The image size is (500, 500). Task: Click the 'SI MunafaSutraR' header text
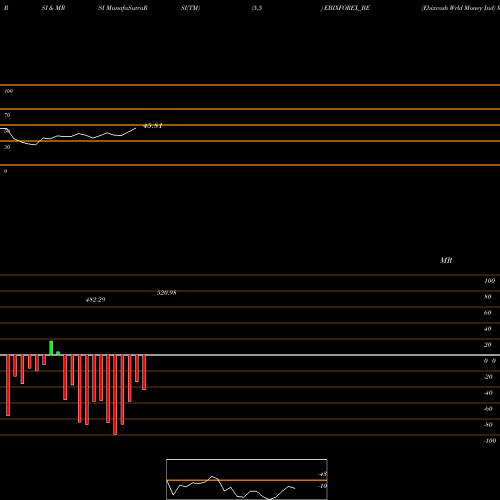pos(123,8)
